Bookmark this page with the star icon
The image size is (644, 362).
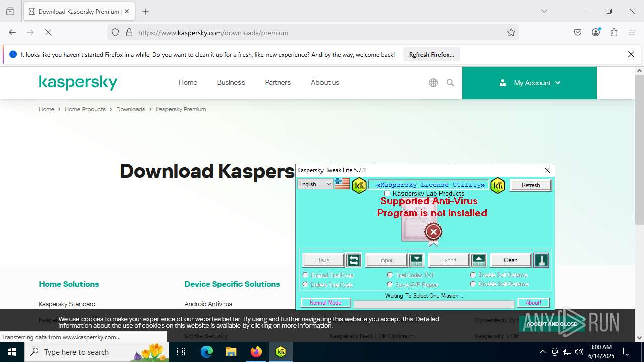click(x=511, y=32)
